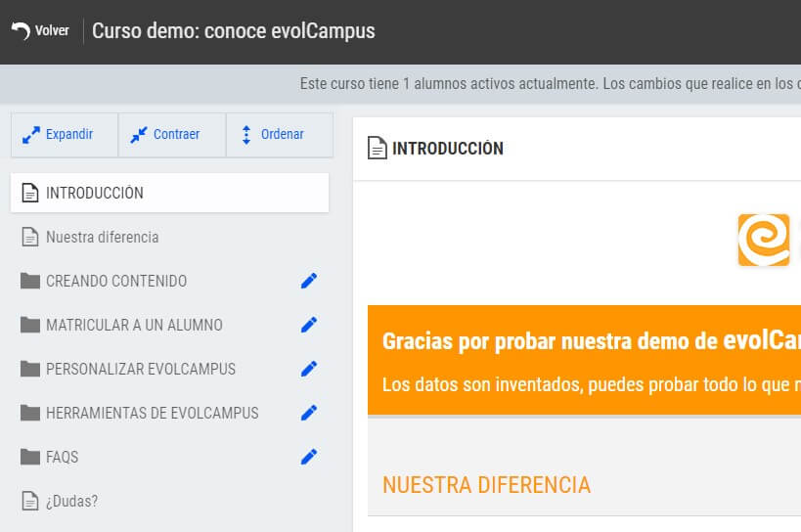Open the FAQS folder
Screen dimensions: 801x532
coord(63,457)
